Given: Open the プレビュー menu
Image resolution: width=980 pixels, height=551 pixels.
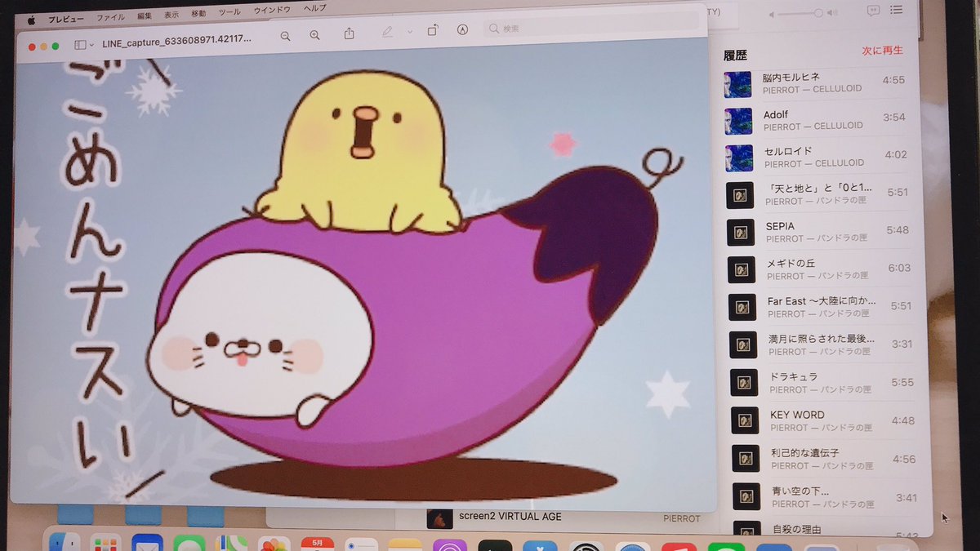Looking at the screenshot, I should pyautogui.click(x=66, y=19).
